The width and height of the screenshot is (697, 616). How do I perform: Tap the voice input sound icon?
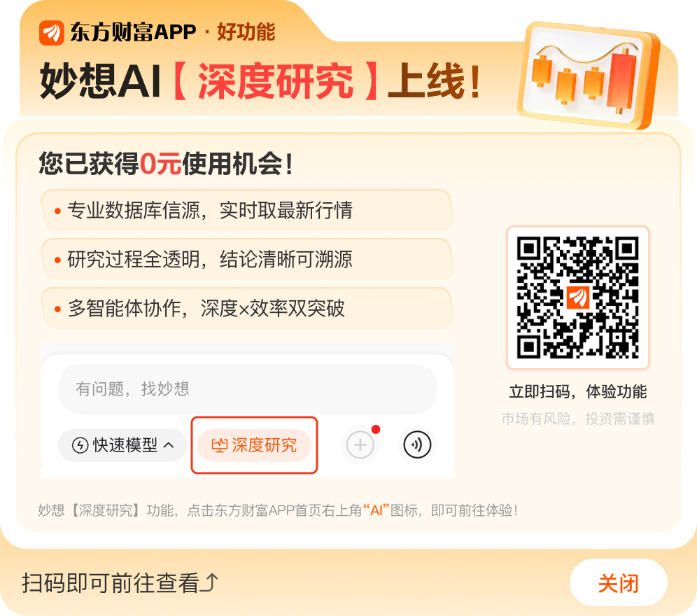tap(417, 444)
